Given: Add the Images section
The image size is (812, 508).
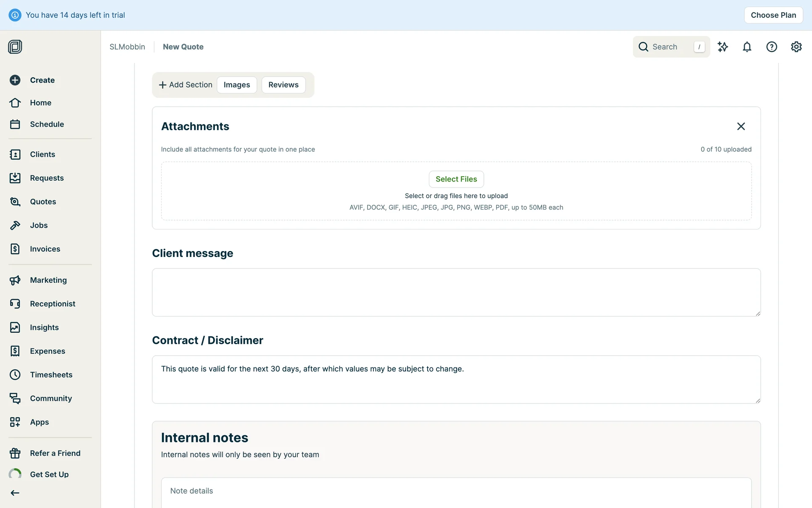Looking at the screenshot, I should point(236,85).
